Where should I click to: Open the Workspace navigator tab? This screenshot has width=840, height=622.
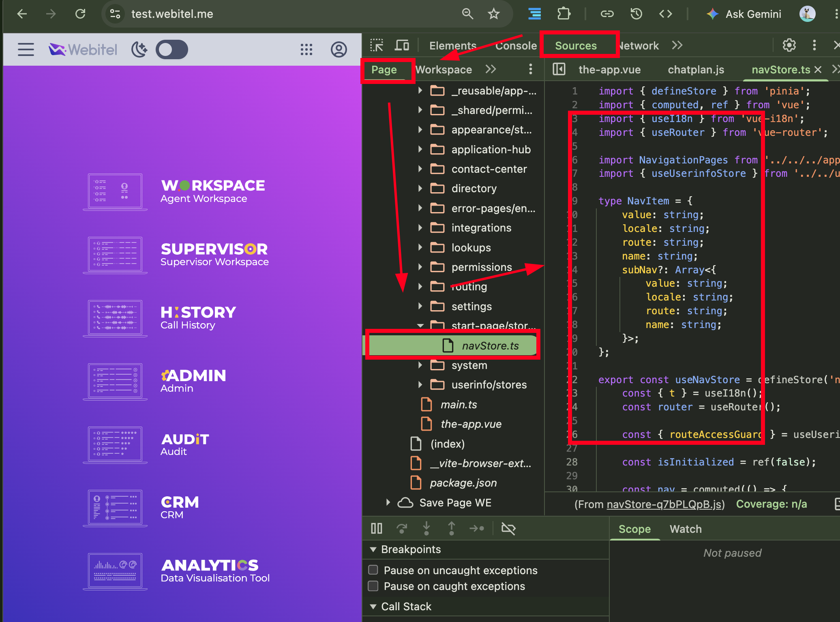tap(444, 69)
